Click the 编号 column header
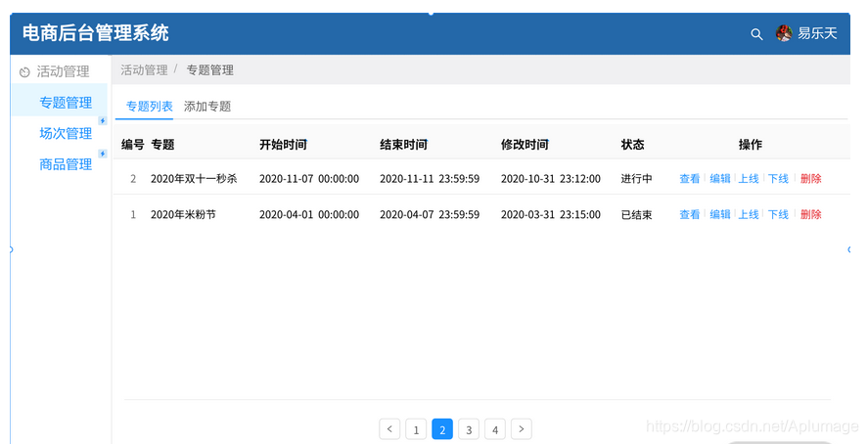The width and height of the screenshot is (868, 444). click(x=132, y=145)
